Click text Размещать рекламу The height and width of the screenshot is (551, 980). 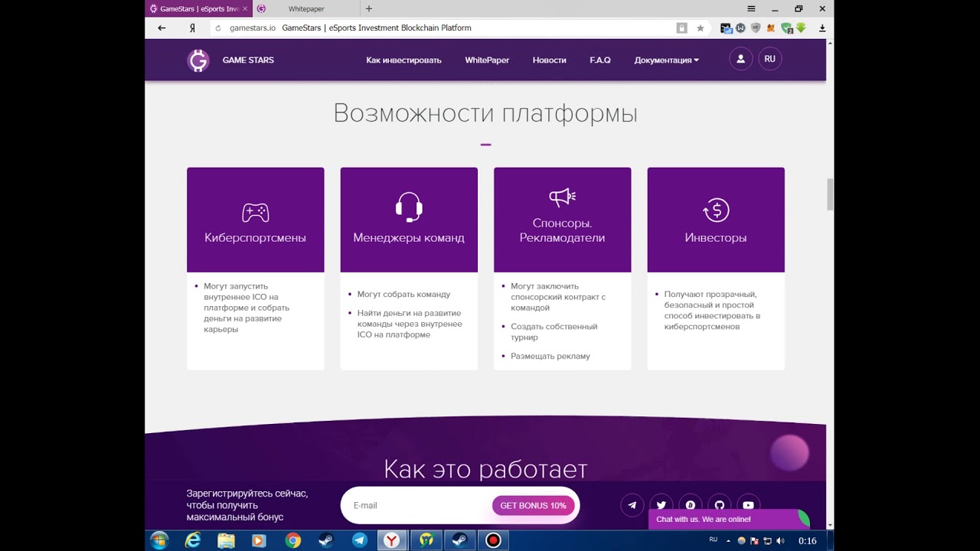tap(550, 356)
